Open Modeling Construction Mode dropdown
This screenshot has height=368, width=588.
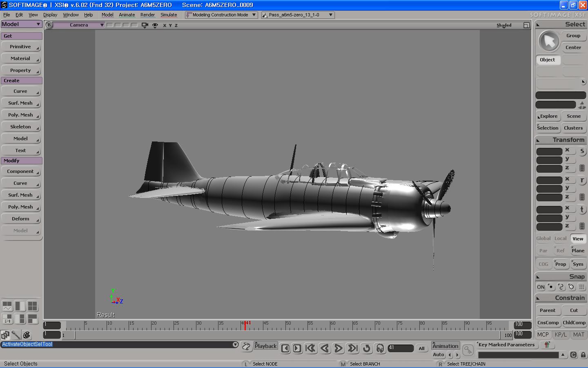coord(221,15)
